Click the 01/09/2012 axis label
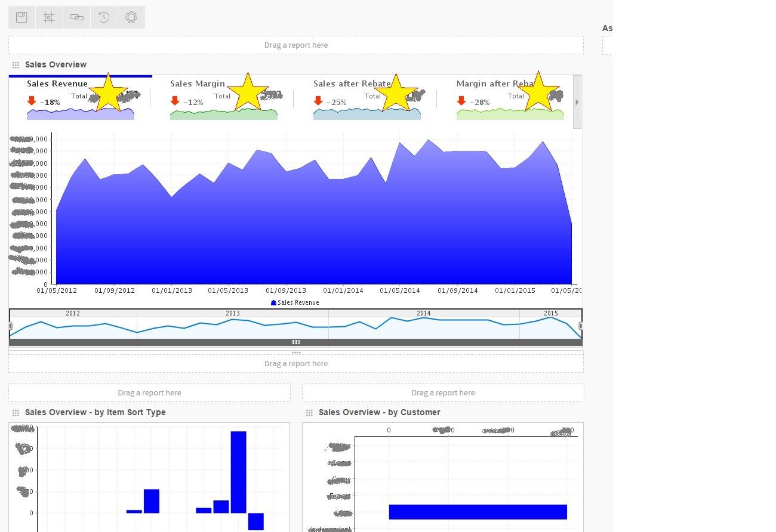Screen dimensions: 776x532 115,291
